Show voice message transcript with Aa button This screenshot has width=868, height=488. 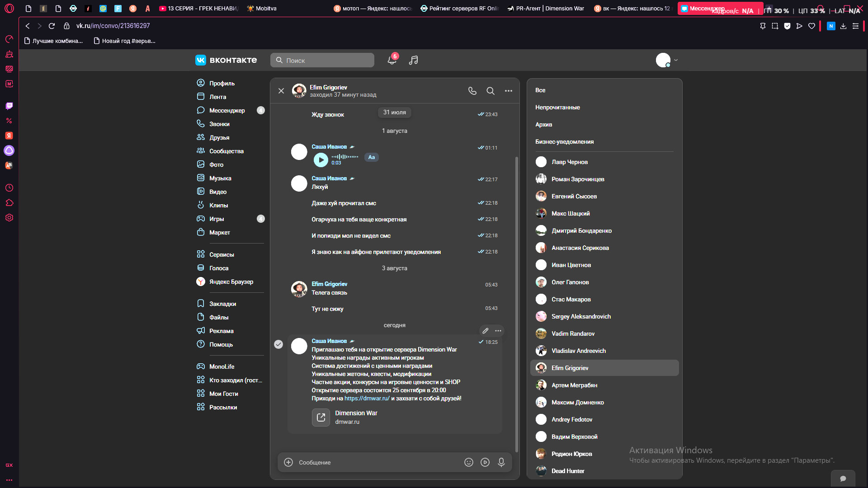click(x=372, y=157)
